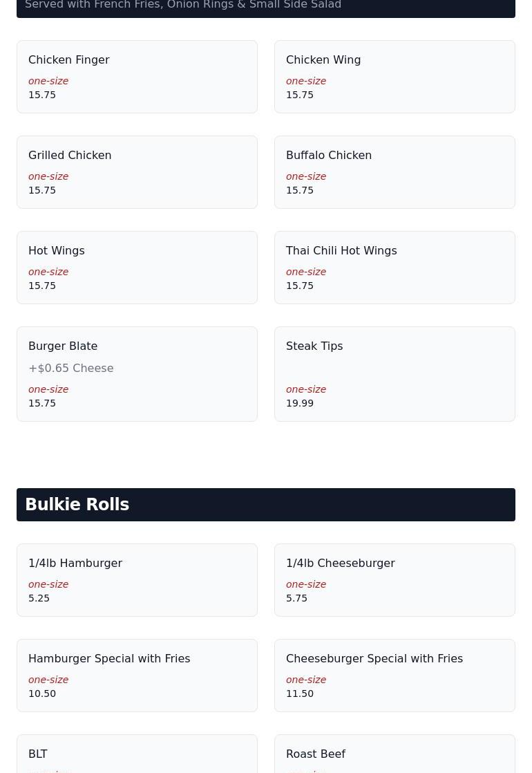Image resolution: width=532 pixels, height=773 pixels.
Task: Click the one-size label under Hot Wings
Action: click(48, 272)
